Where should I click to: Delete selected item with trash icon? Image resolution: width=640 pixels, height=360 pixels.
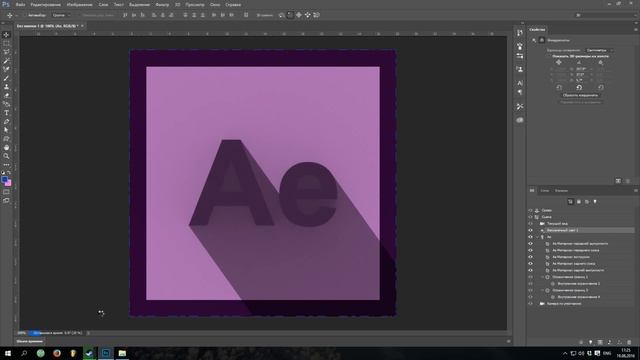(629, 342)
